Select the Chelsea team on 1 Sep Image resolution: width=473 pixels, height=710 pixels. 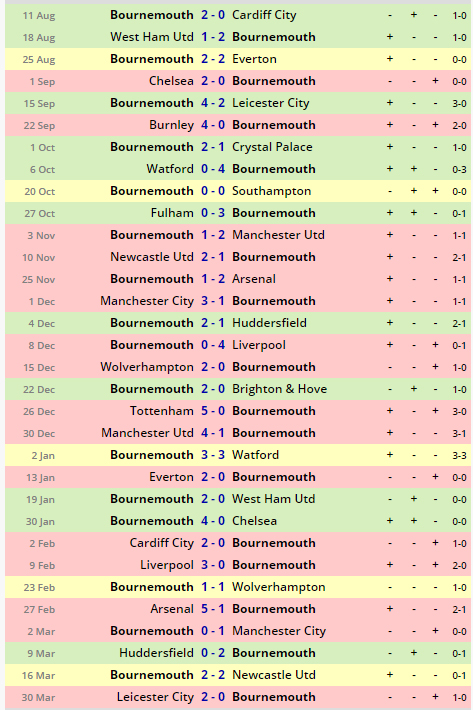point(171,81)
